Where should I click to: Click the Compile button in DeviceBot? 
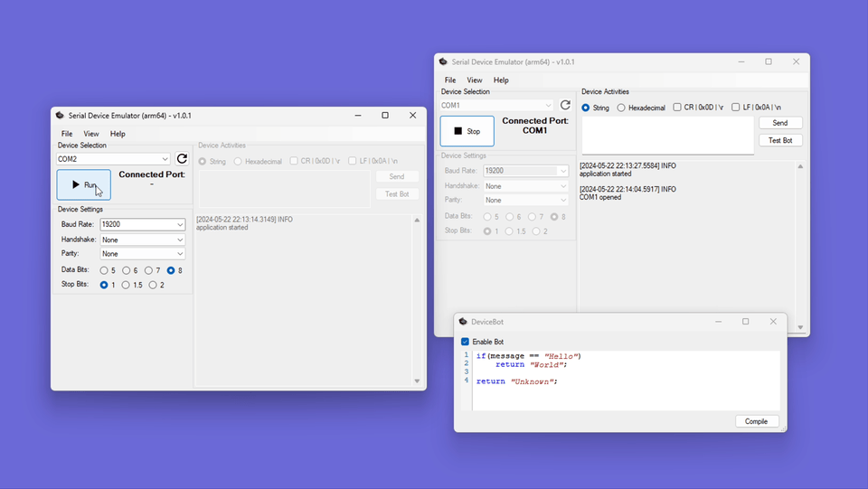coord(757,421)
